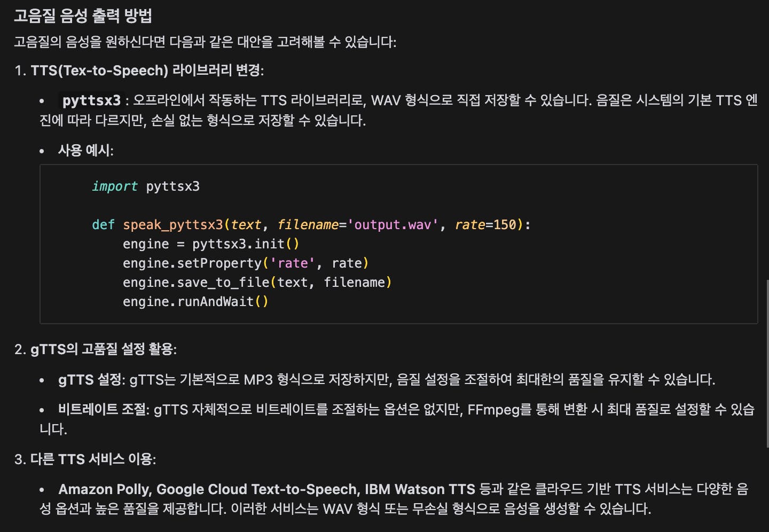
Task: Click the sentence beginning '이러한 서비스는 WAV 형식'
Action: [x=441, y=508]
